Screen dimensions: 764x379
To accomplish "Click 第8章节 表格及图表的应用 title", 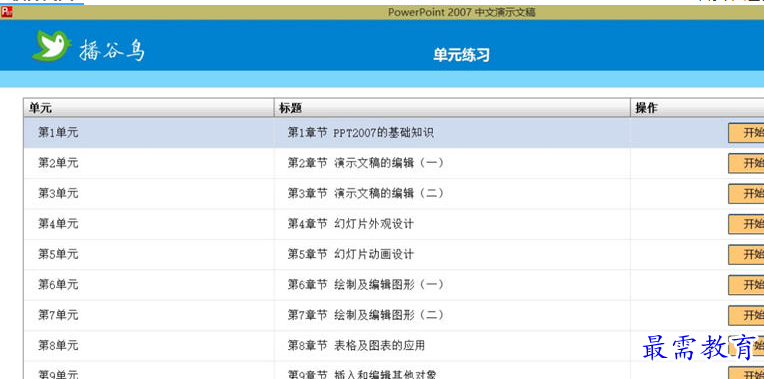I will click(356, 345).
